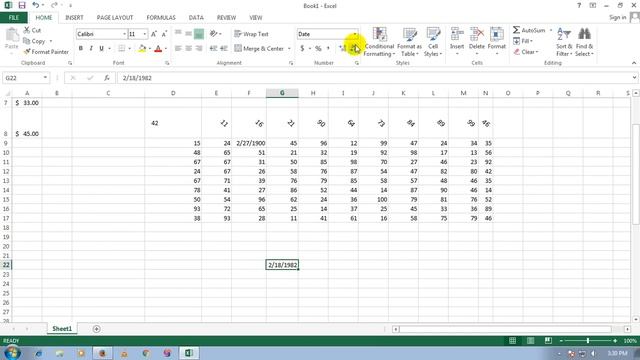Click Decrease Indent icon
The image size is (640, 360).
click(x=213, y=49)
